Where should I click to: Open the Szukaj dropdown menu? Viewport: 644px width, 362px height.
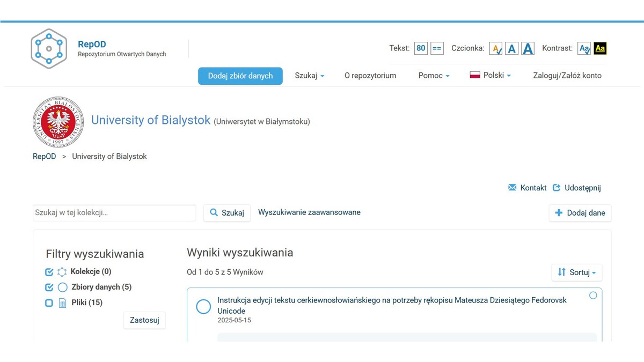(310, 76)
